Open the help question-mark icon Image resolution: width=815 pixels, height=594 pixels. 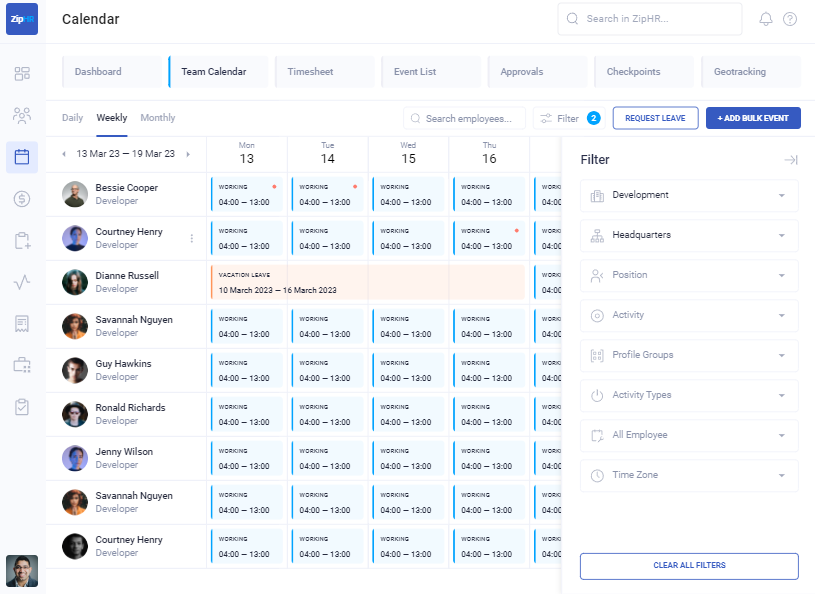pyautogui.click(x=789, y=19)
